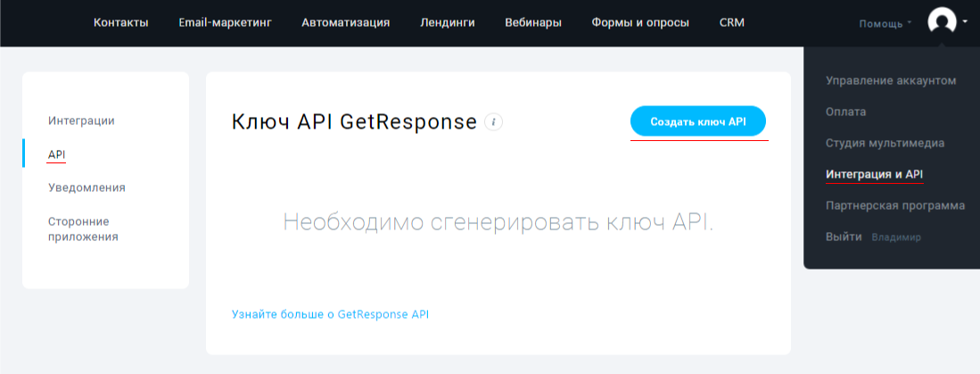Select Интеграции in the left sidebar

(x=81, y=121)
